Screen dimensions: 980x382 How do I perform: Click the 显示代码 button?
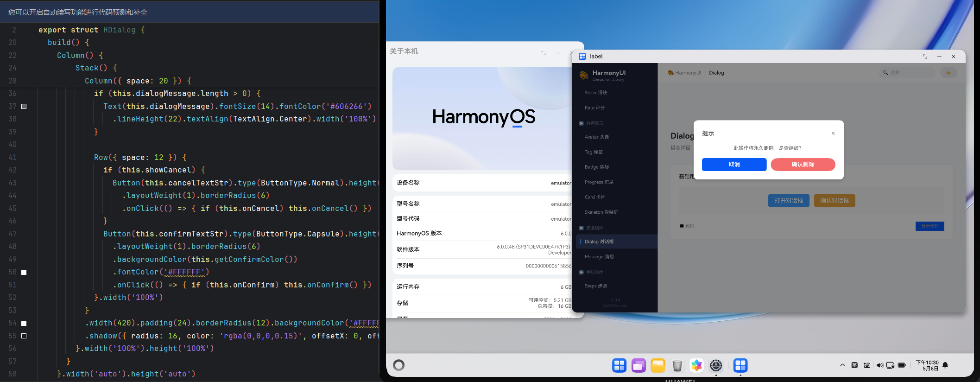pyautogui.click(x=929, y=226)
